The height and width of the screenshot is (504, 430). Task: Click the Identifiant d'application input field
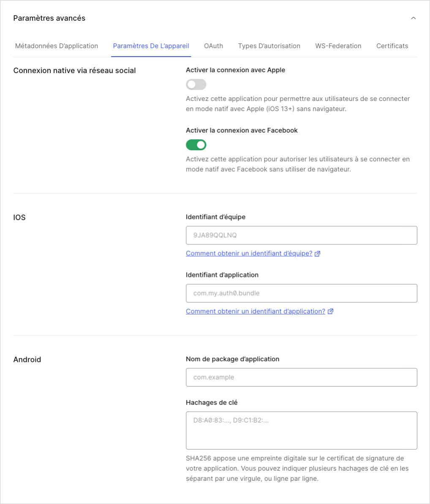click(302, 293)
